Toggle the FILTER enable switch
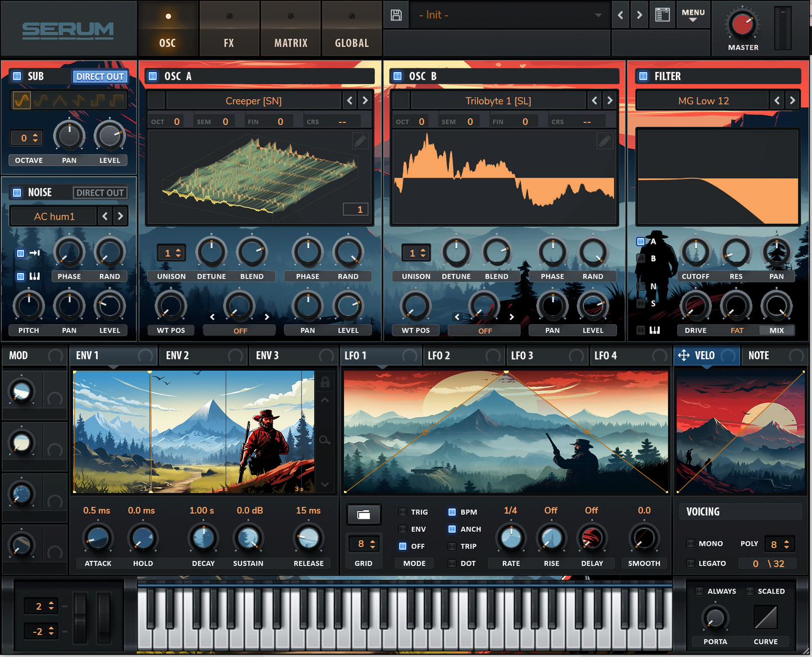812x657 pixels. [642, 76]
